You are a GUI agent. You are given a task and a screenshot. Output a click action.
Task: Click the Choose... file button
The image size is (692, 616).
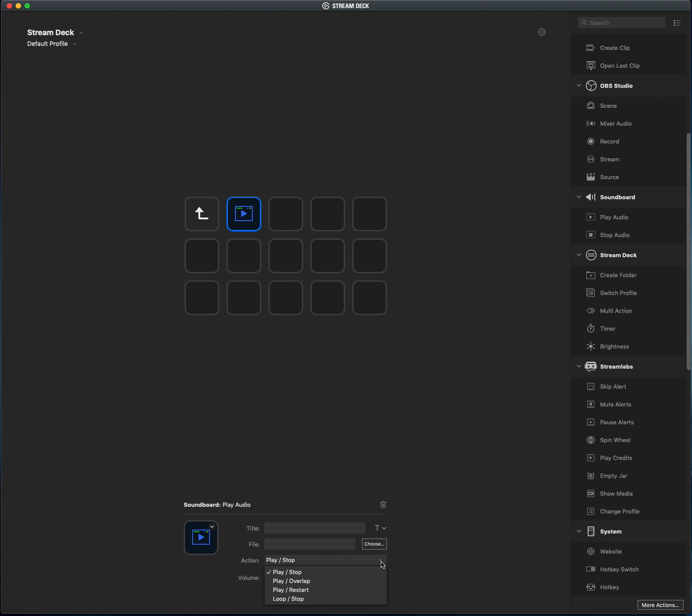tap(375, 544)
